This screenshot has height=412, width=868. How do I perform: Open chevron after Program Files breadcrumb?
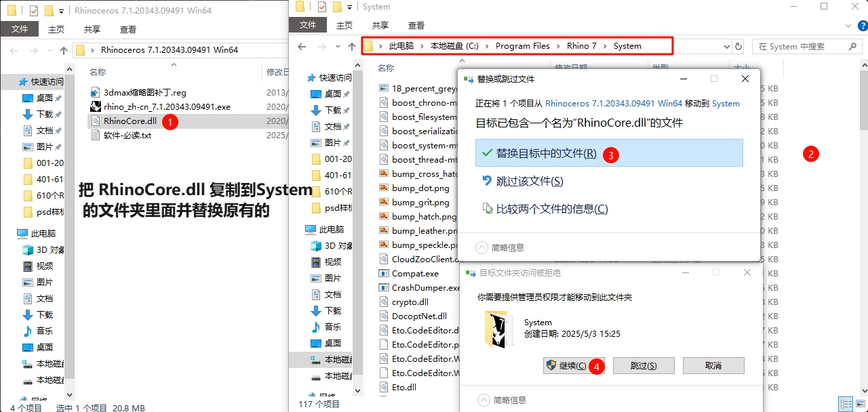click(x=558, y=46)
